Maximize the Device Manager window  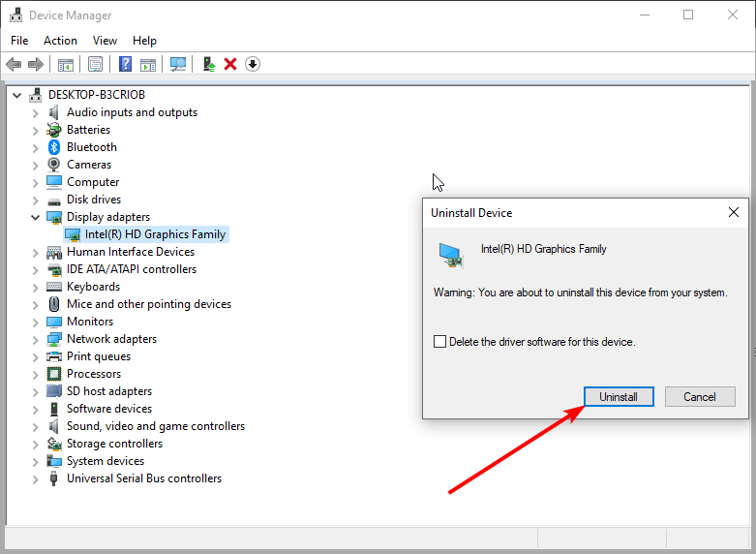click(688, 15)
